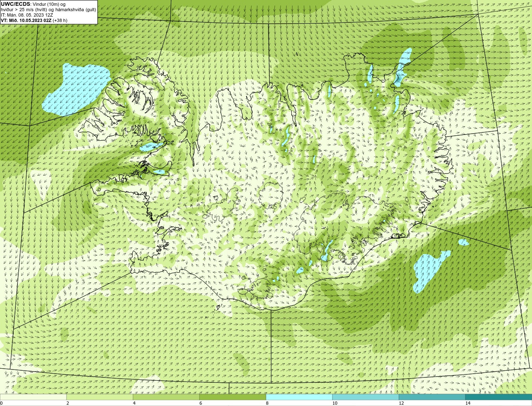Choose the above-14 m/s dark teal legend swatch
532x406 pixels.
coord(499,397)
